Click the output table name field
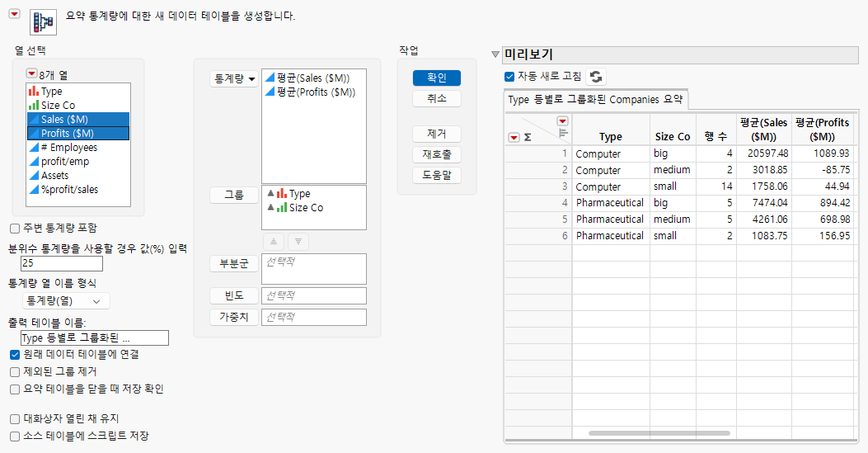 [x=95, y=337]
